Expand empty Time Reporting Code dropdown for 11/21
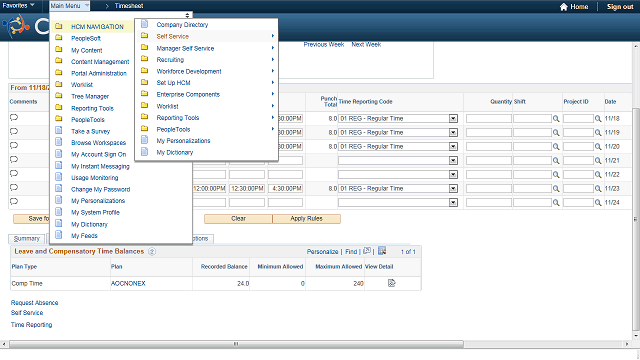This screenshot has height=360, width=640. 453,161
